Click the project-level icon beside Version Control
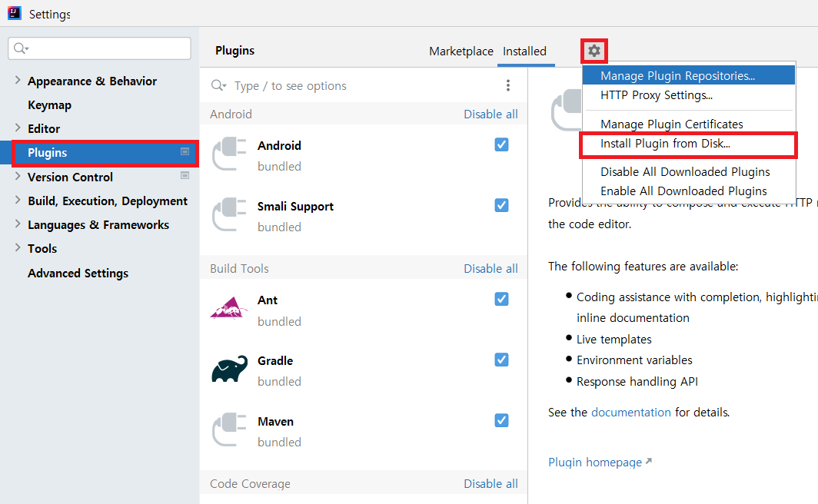This screenshot has height=504, width=818. pyautogui.click(x=185, y=175)
